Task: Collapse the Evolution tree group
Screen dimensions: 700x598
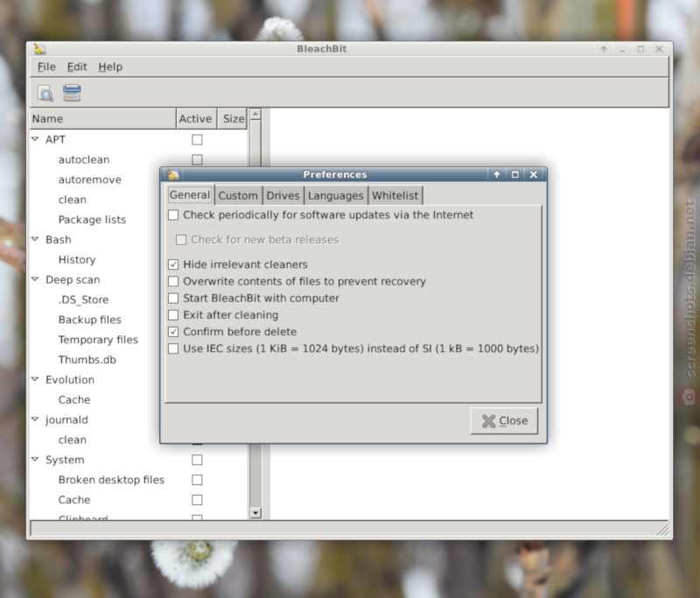Action: 35,380
